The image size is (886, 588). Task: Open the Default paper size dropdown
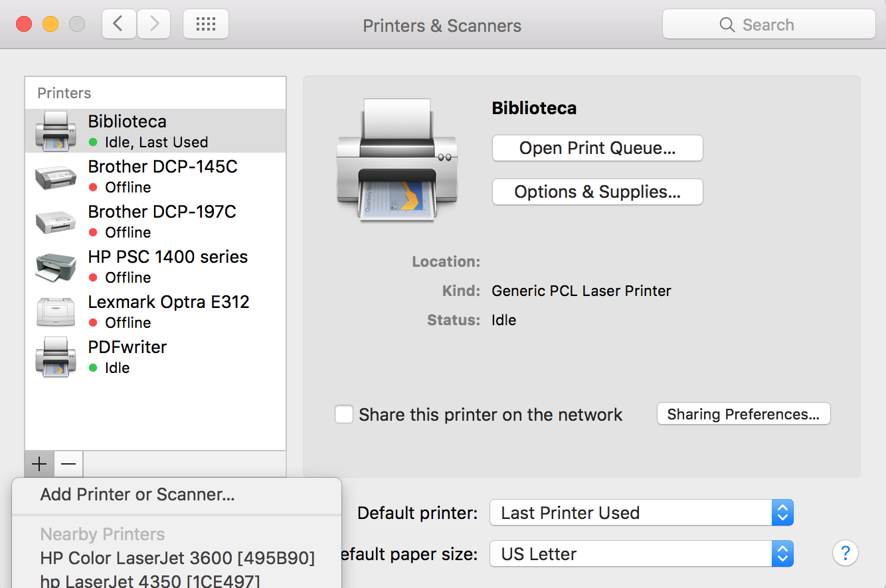point(640,553)
